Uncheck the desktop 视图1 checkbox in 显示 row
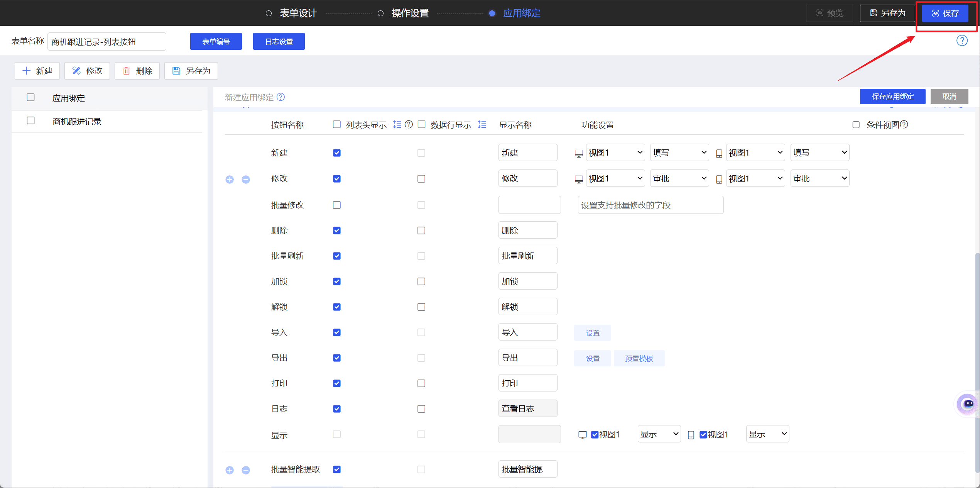This screenshot has width=980, height=488. 595,435
